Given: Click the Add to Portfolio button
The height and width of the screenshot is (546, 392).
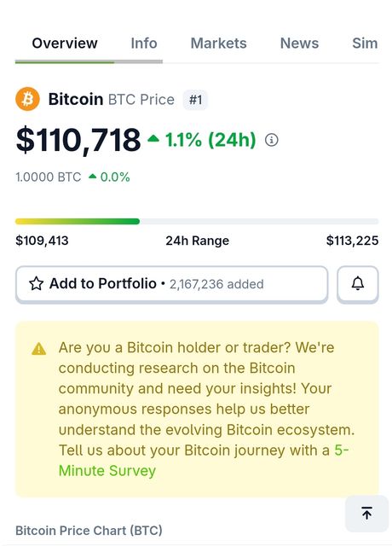Looking at the screenshot, I should 172,284.
